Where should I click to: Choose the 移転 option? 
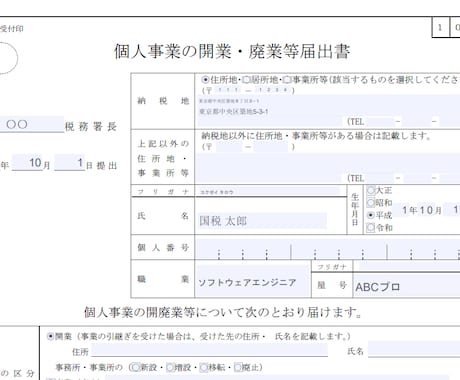point(204,367)
